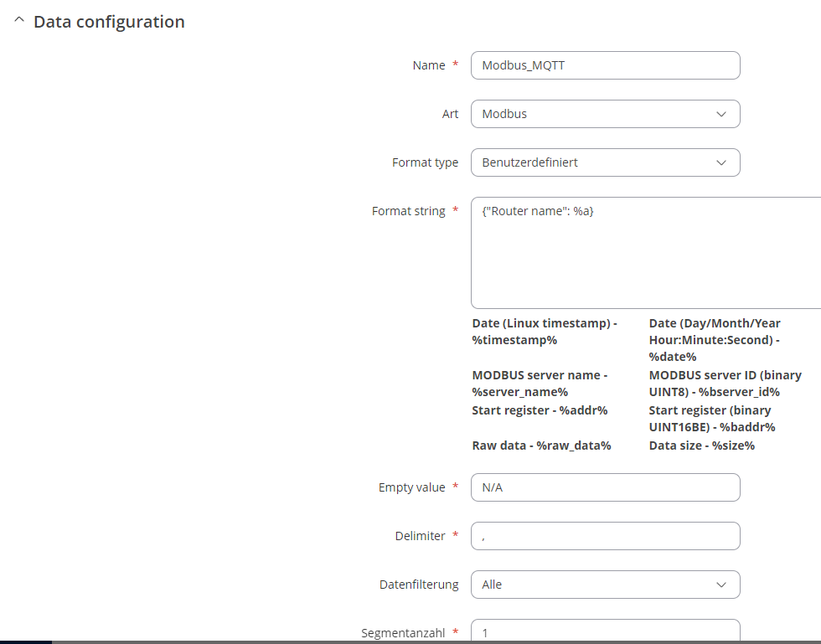The height and width of the screenshot is (644, 821).
Task: Click the Start register %addr% hint text
Action: 540,410
